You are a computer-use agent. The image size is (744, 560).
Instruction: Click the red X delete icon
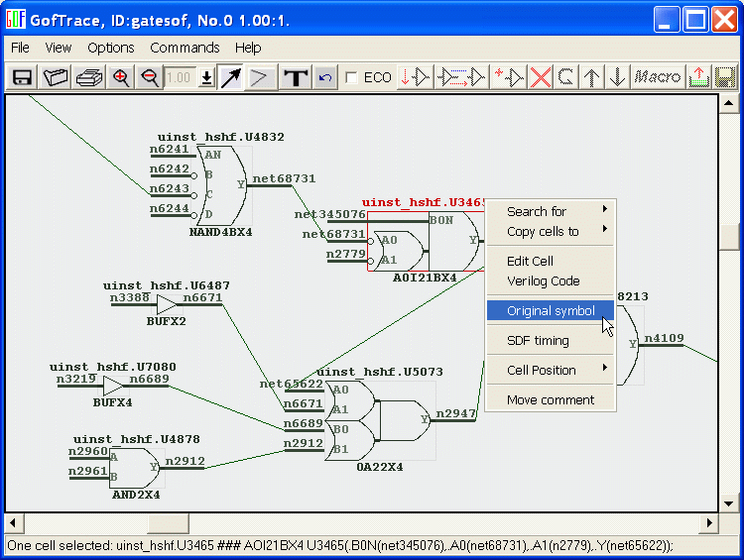pos(540,77)
